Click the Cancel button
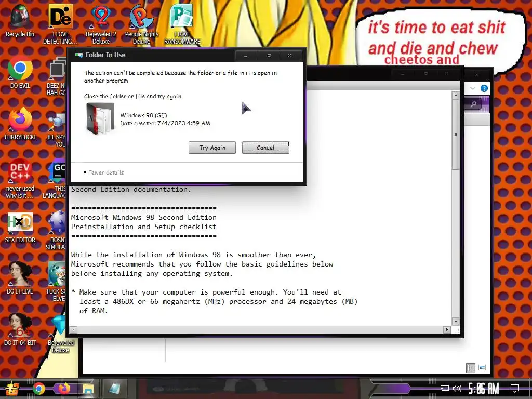532x399 pixels. point(265,148)
